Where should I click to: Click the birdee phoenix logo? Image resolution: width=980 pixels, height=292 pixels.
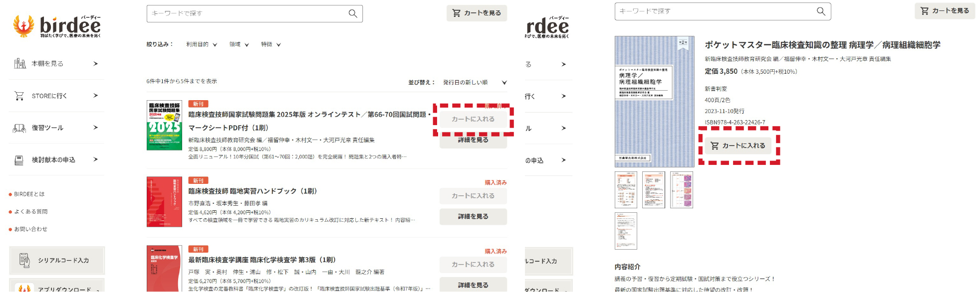click(x=23, y=26)
